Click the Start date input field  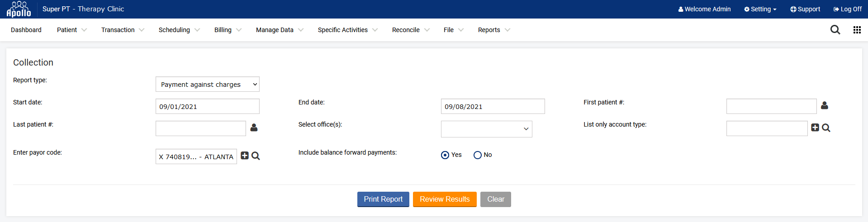(x=207, y=107)
